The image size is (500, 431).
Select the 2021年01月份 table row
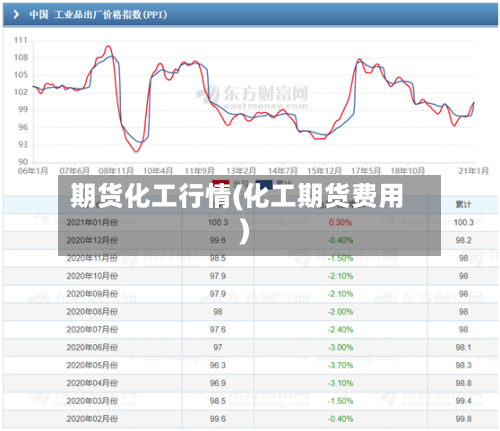[250, 222]
